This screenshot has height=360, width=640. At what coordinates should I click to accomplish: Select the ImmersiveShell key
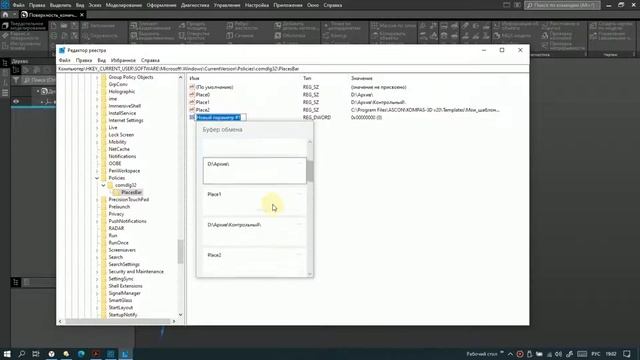[124, 106]
